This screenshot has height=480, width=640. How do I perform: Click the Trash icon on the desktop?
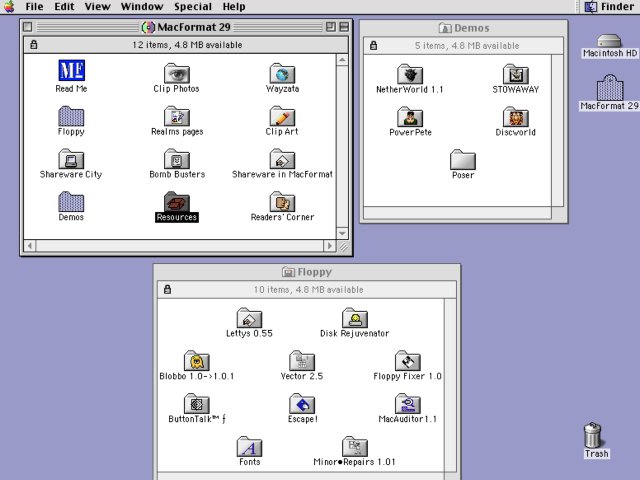tap(593, 436)
